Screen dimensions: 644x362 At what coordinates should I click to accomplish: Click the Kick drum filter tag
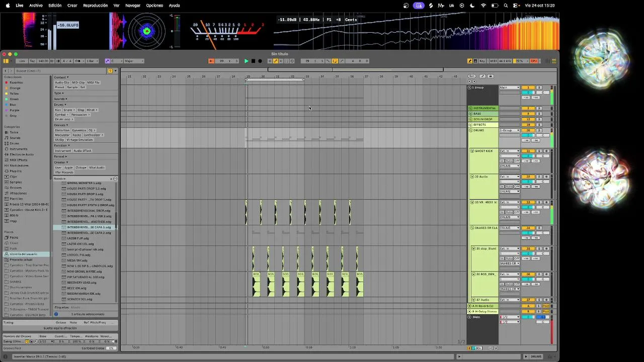[x=58, y=110]
